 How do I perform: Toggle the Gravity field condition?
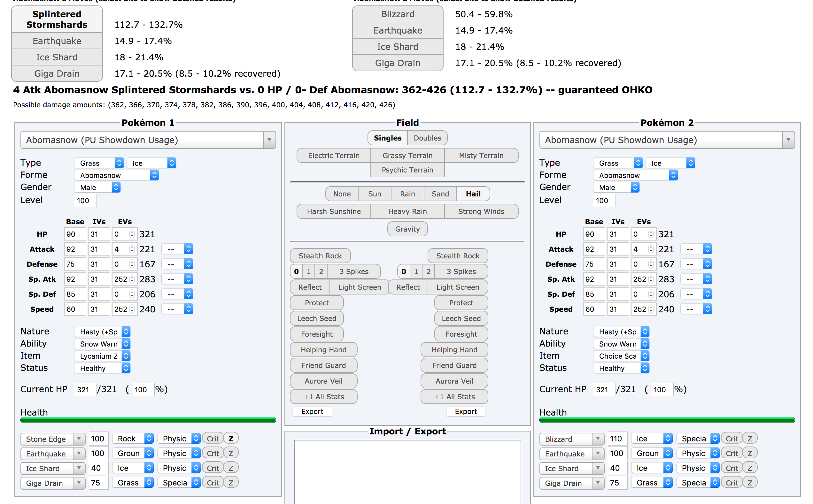pos(407,229)
